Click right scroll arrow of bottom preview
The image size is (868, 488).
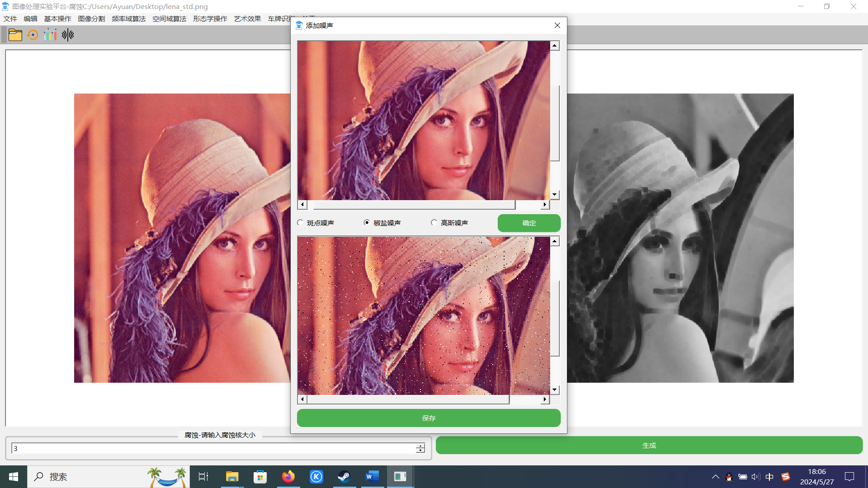pos(545,399)
